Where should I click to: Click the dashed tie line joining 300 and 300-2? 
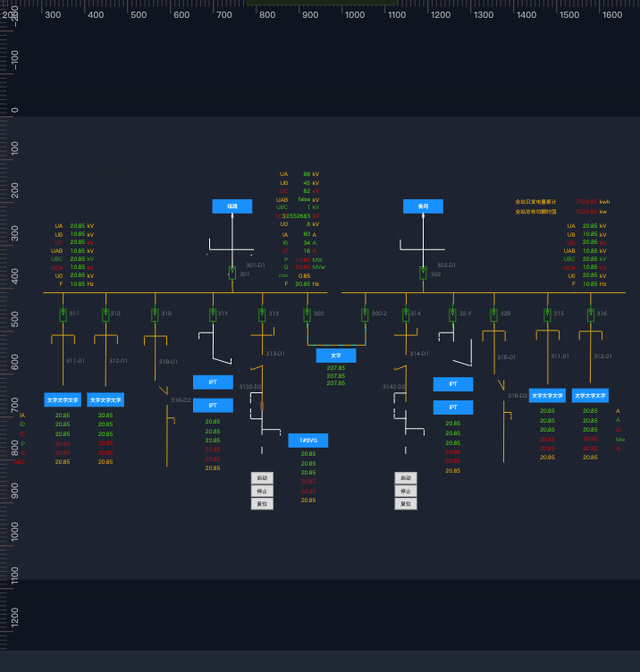(337, 345)
